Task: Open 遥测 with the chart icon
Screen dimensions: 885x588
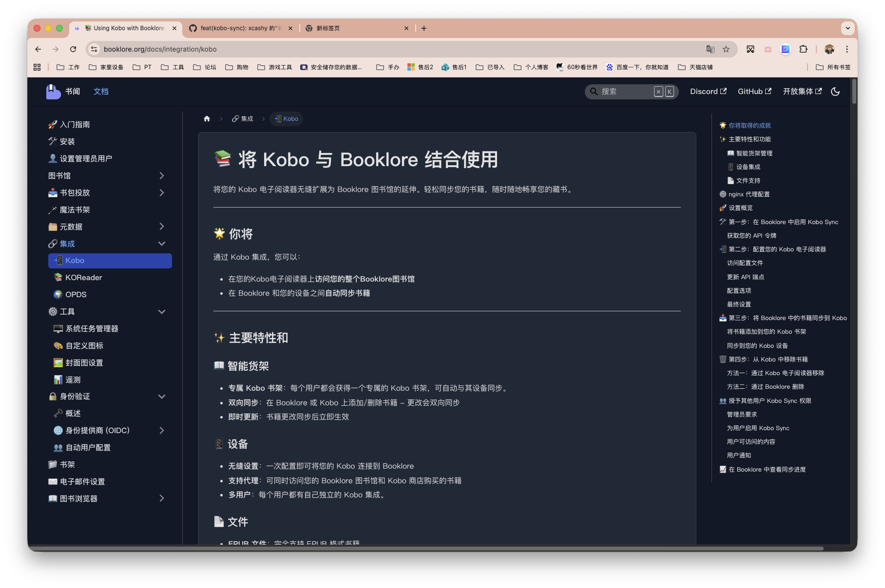Action: coord(72,379)
